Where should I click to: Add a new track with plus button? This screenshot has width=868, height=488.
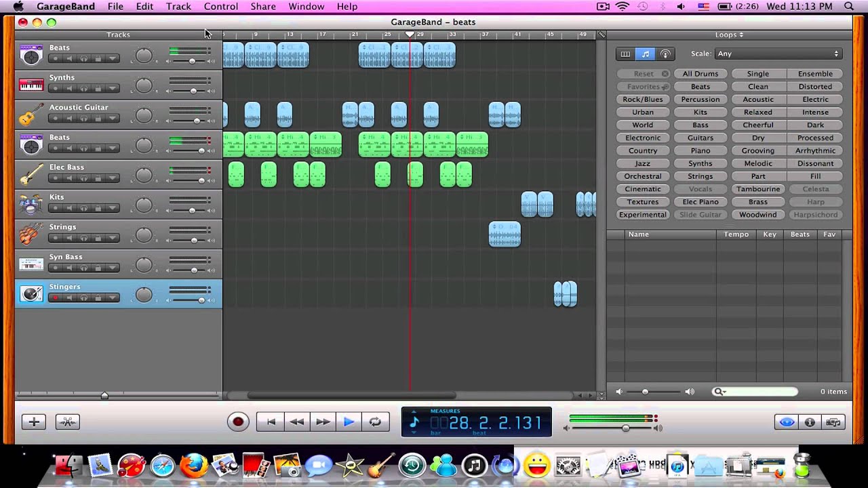(33, 422)
